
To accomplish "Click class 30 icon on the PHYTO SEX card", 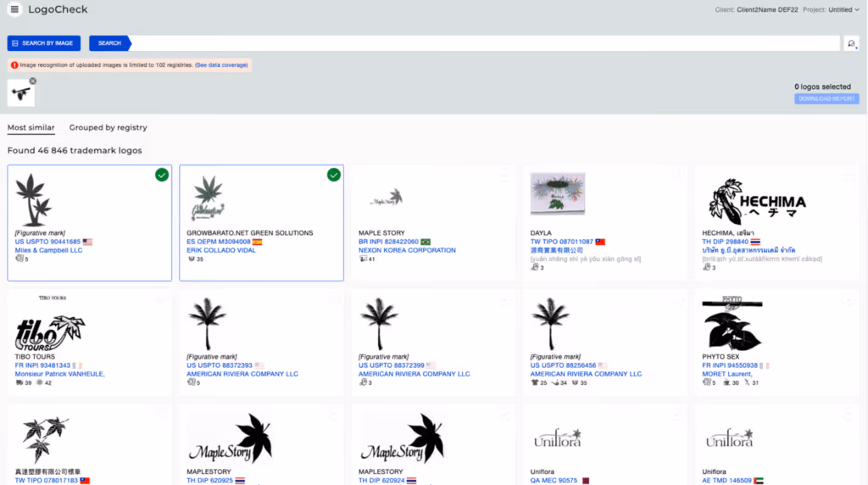I will tap(726, 382).
